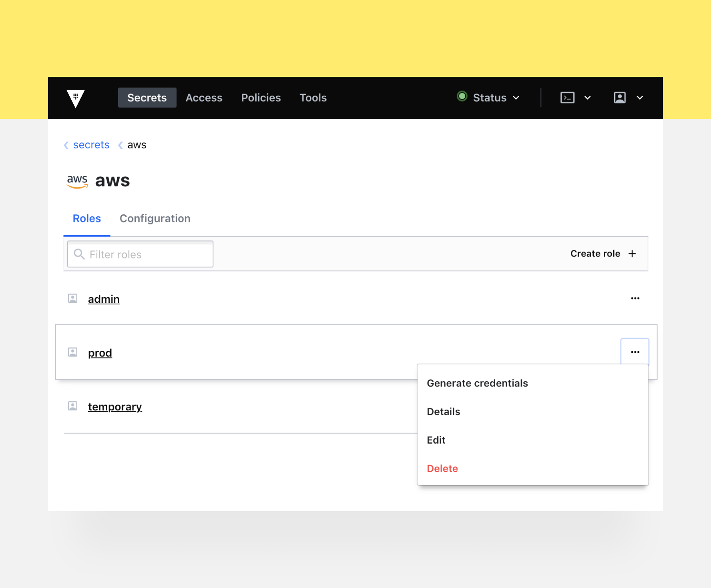
Task: Click the Vault logo icon
Action: [x=76, y=98]
